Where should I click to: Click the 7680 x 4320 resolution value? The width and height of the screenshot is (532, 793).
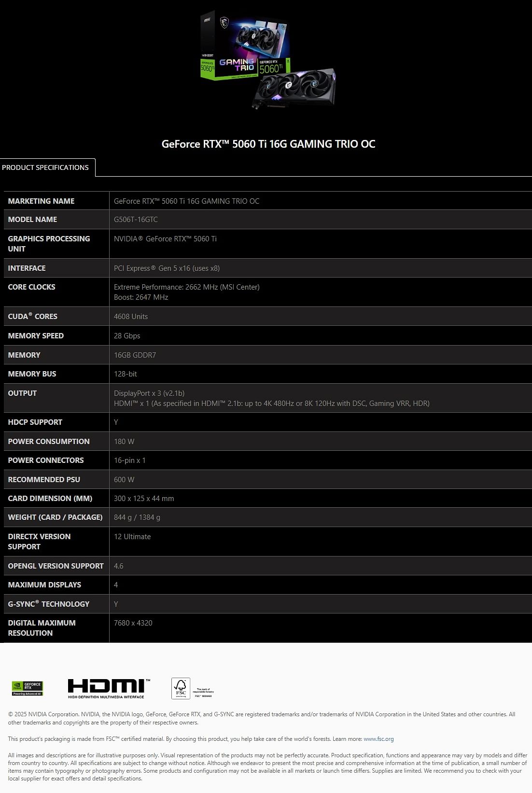[133, 623]
